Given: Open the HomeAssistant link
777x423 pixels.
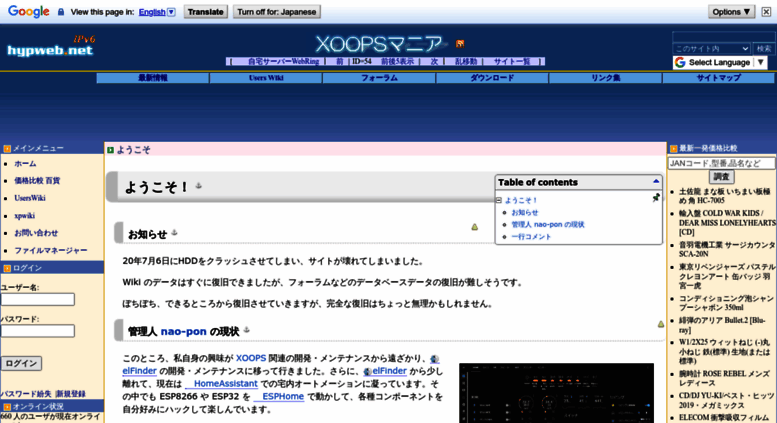Looking at the screenshot, I should [221, 383].
